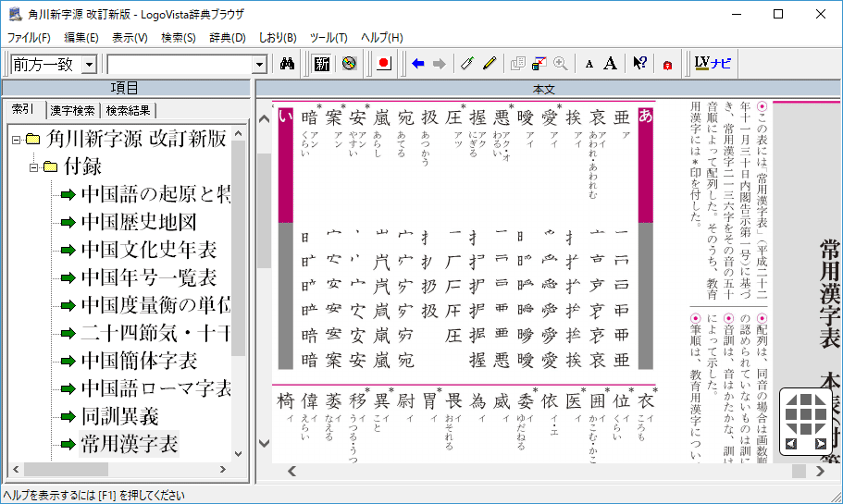The image size is (843, 504).
Task: Open the 検索(S) menu
Action: pyautogui.click(x=178, y=38)
